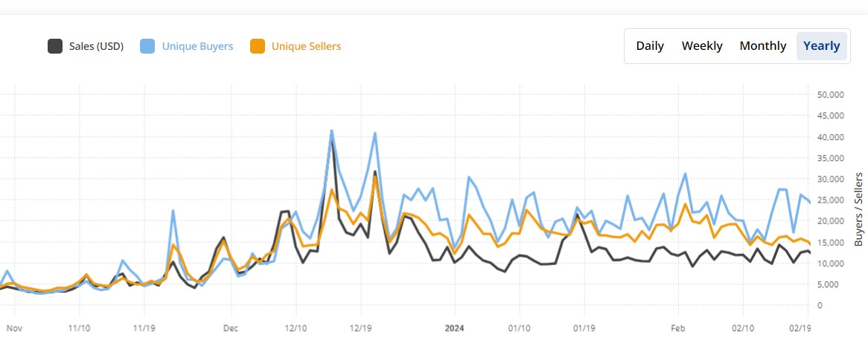This screenshot has width=868, height=347.
Task: Click the 50,000 y-axis value
Action: point(831,95)
